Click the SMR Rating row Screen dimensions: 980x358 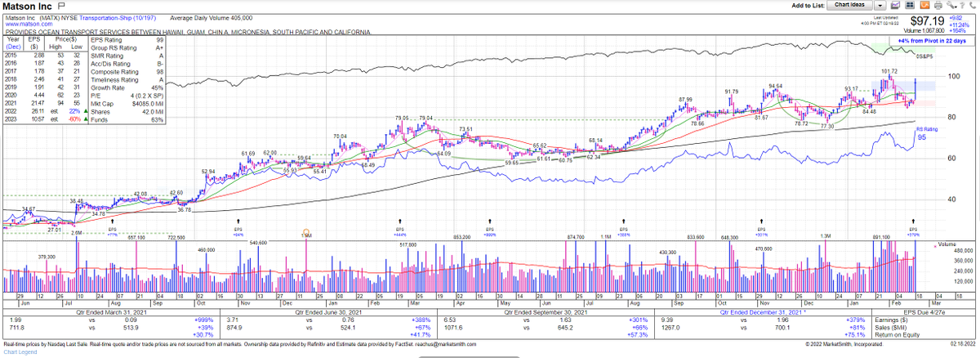coord(127,56)
